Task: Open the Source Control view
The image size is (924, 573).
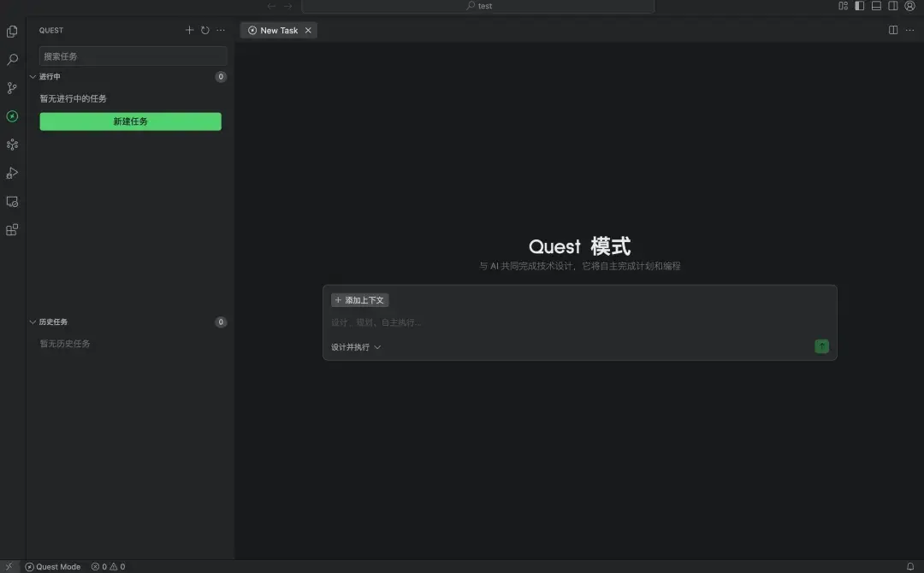Action: click(11, 87)
